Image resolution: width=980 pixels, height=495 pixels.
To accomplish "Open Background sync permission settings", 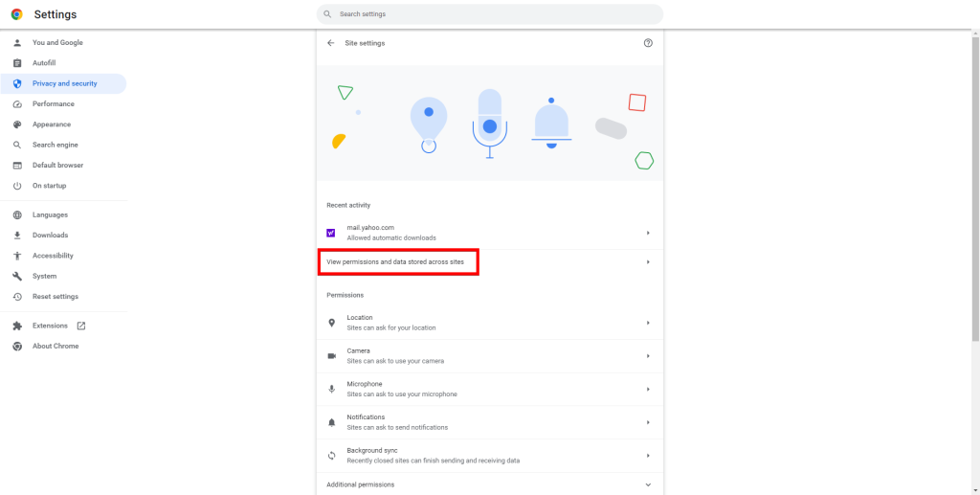I will coord(490,456).
